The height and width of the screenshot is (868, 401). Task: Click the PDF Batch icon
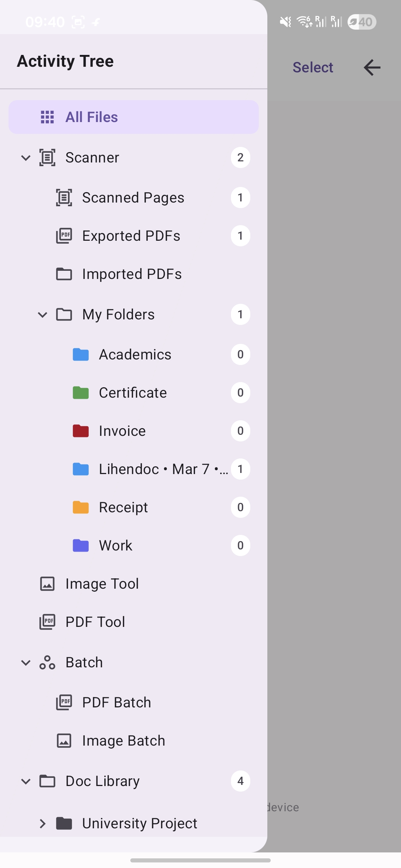point(64,703)
